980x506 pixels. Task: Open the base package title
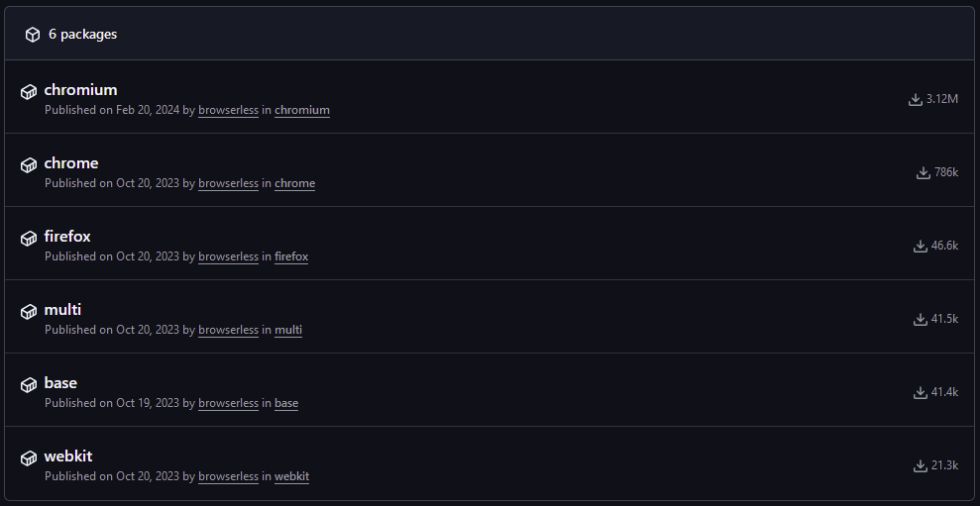tap(60, 383)
